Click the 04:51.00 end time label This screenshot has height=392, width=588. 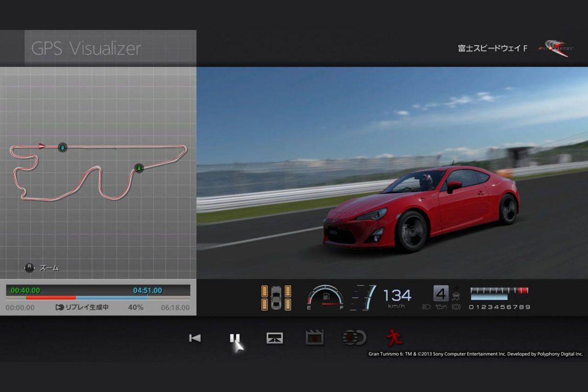(x=147, y=290)
